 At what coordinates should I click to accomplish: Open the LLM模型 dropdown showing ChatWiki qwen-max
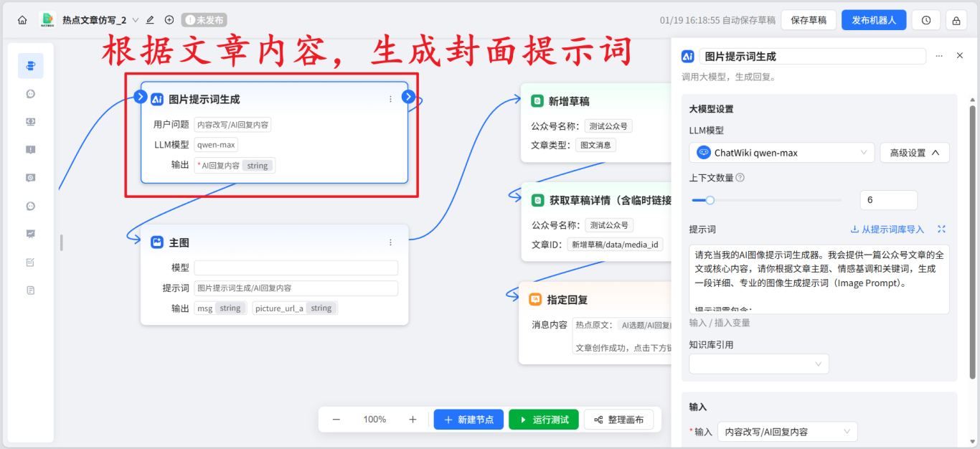[781, 152]
